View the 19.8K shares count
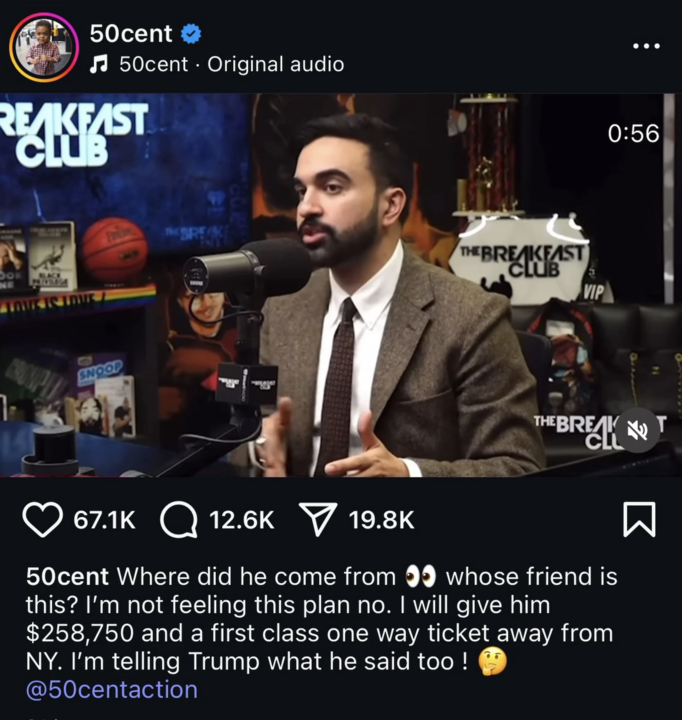 pyautogui.click(x=381, y=520)
